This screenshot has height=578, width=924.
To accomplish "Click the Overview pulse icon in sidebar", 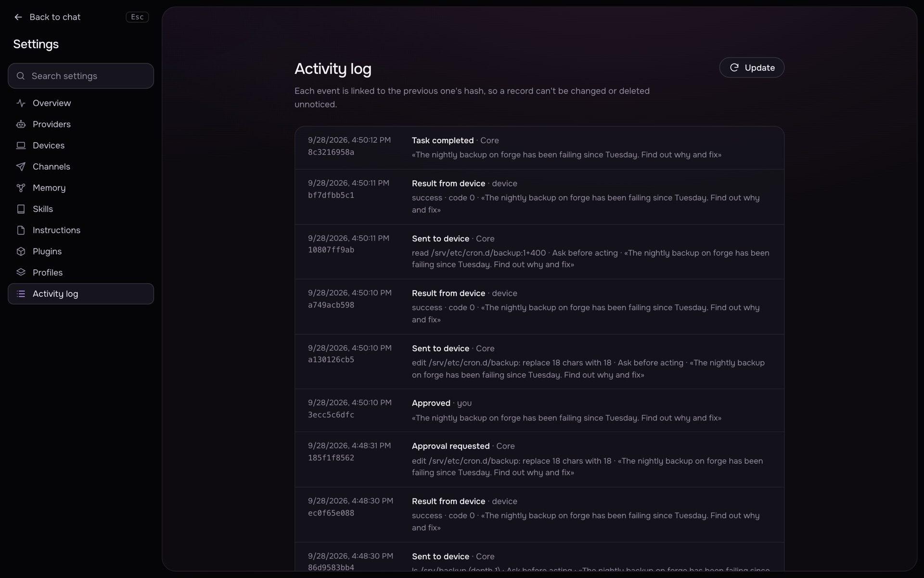I will pos(21,103).
